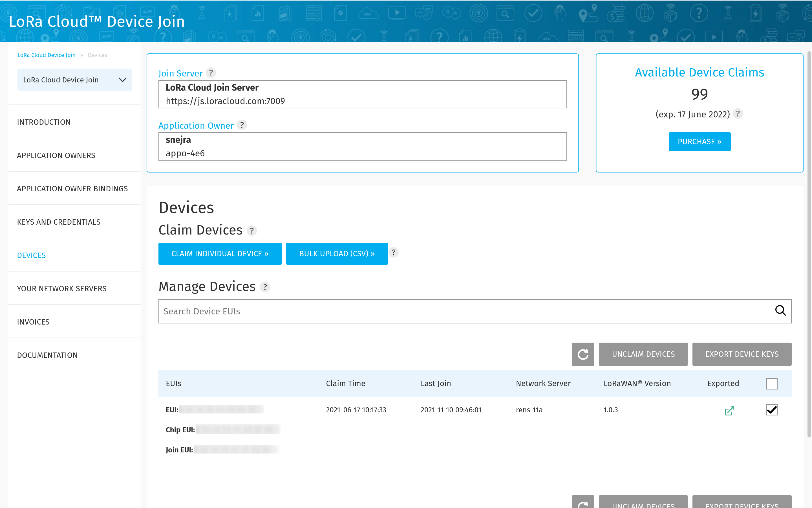
Task: Click the EUIs column header
Action: [x=173, y=383]
